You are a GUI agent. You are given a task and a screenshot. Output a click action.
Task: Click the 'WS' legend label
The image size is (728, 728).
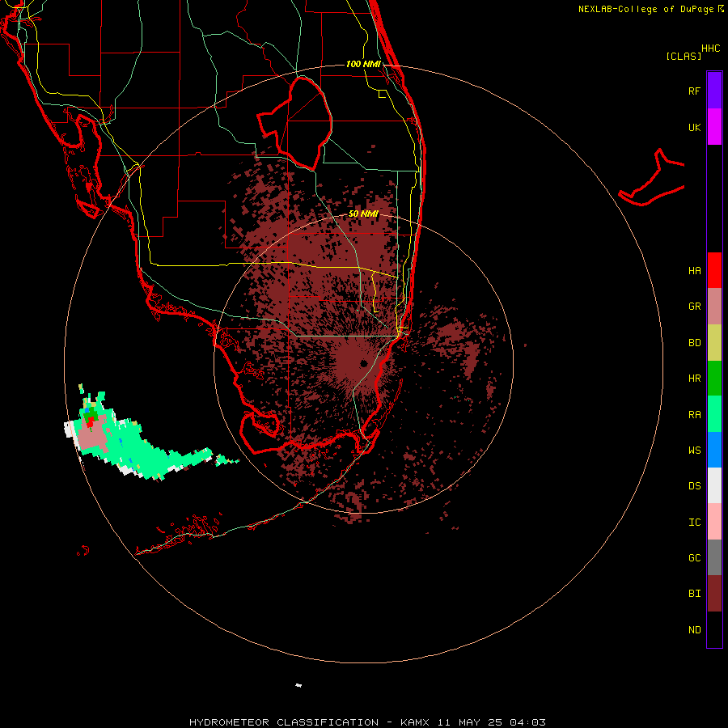coord(694,451)
